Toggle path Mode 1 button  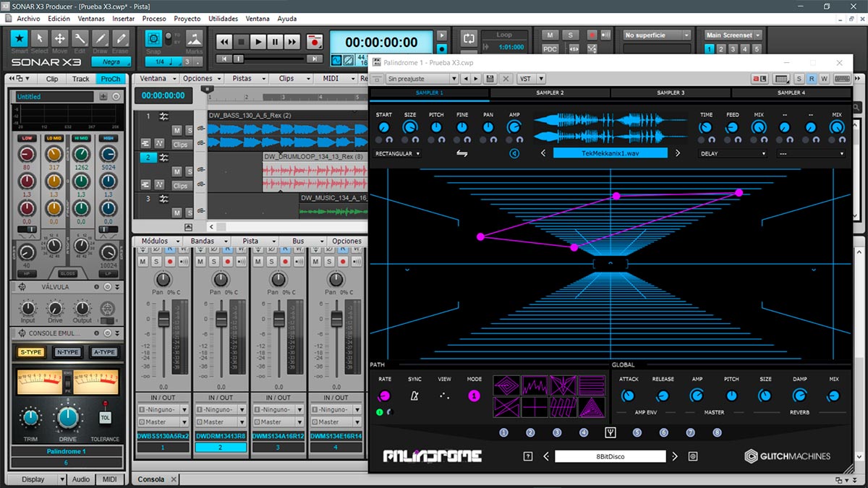point(474,395)
